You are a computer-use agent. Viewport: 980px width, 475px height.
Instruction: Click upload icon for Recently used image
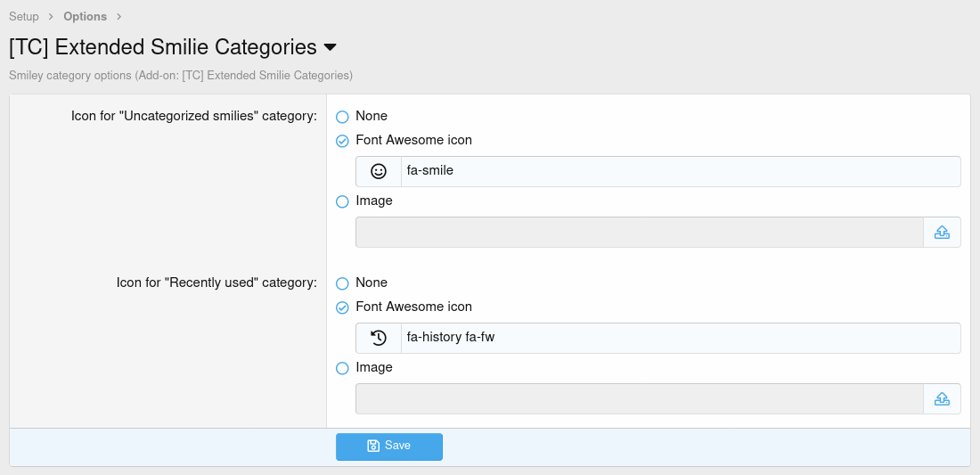click(942, 398)
